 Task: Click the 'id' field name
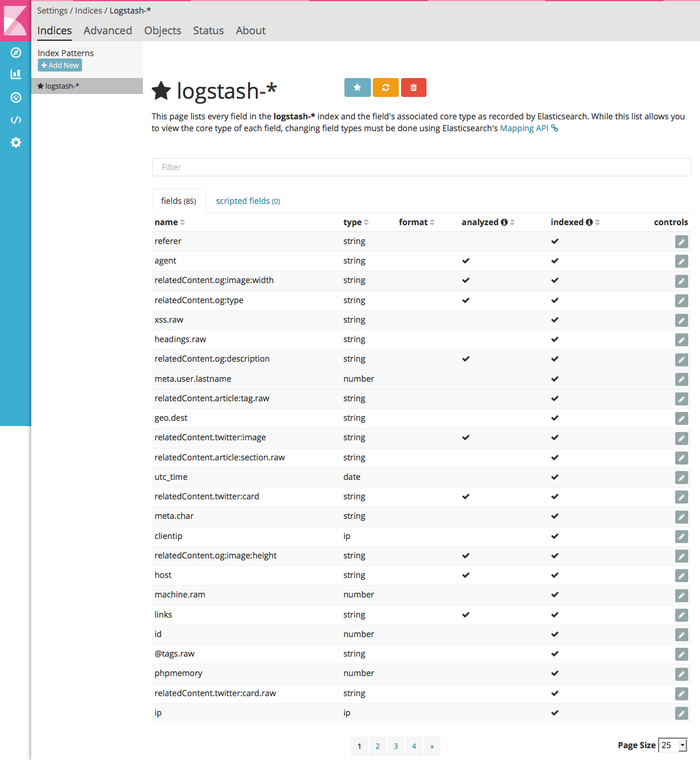[x=158, y=634]
